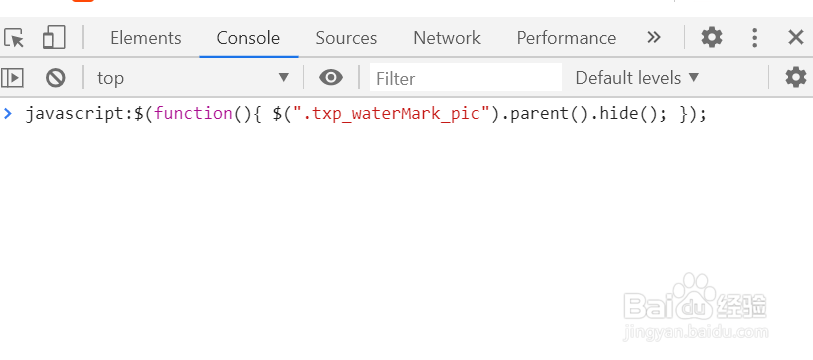Show the console sidebar icon

click(x=12, y=78)
